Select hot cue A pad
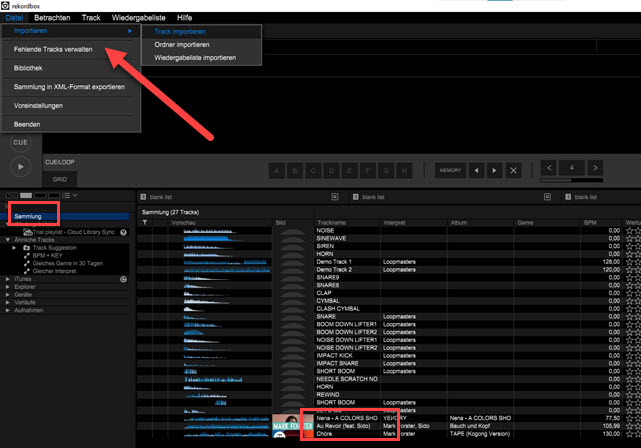 (x=277, y=170)
